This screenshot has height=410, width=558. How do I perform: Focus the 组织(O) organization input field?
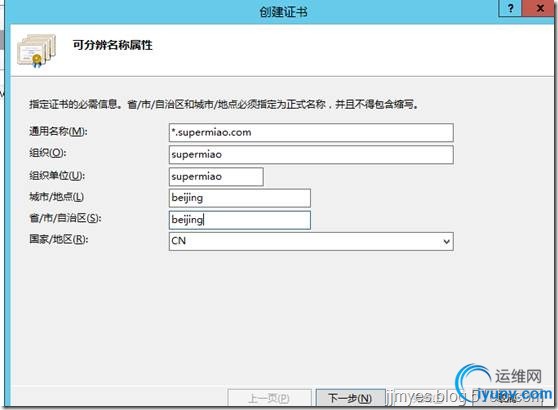311,154
